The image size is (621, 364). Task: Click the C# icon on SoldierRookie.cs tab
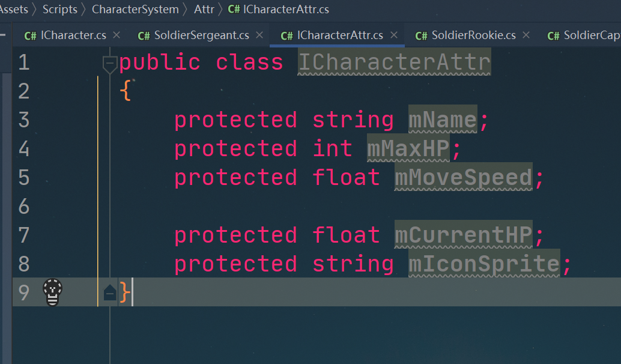click(421, 35)
